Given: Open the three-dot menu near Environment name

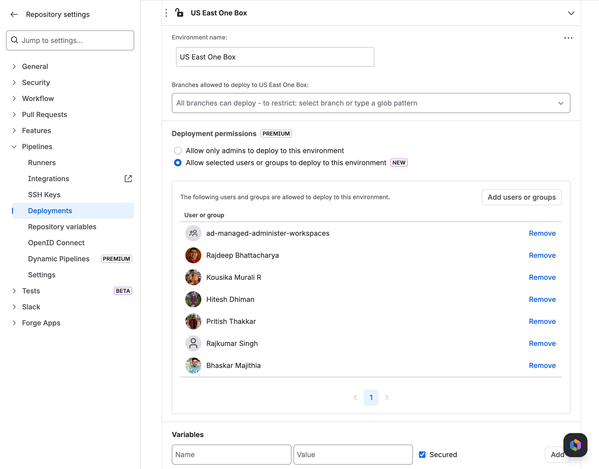Looking at the screenshot, I should [x=568, y=38].
